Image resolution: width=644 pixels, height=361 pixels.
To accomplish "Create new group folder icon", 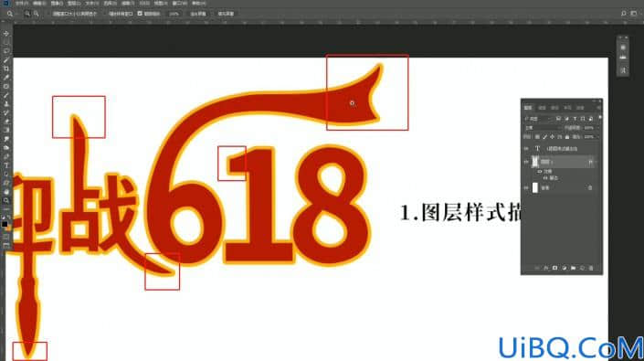I will point(573,268).
